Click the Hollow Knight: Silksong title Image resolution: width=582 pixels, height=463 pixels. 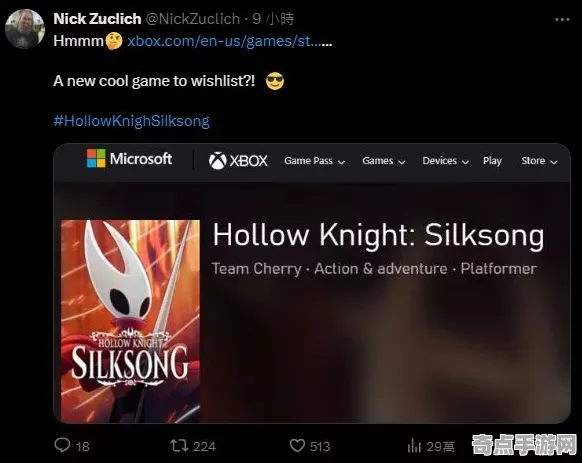[378, 235]
